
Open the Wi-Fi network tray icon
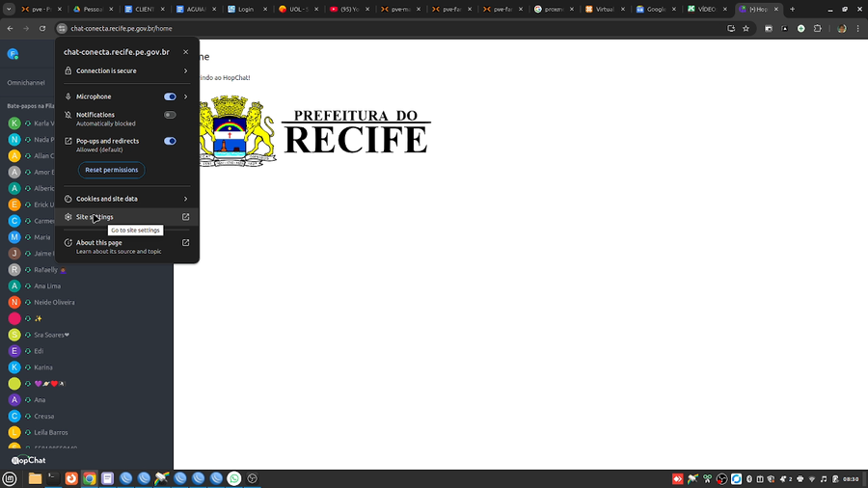pyautogui.click(x=812, y=479)
